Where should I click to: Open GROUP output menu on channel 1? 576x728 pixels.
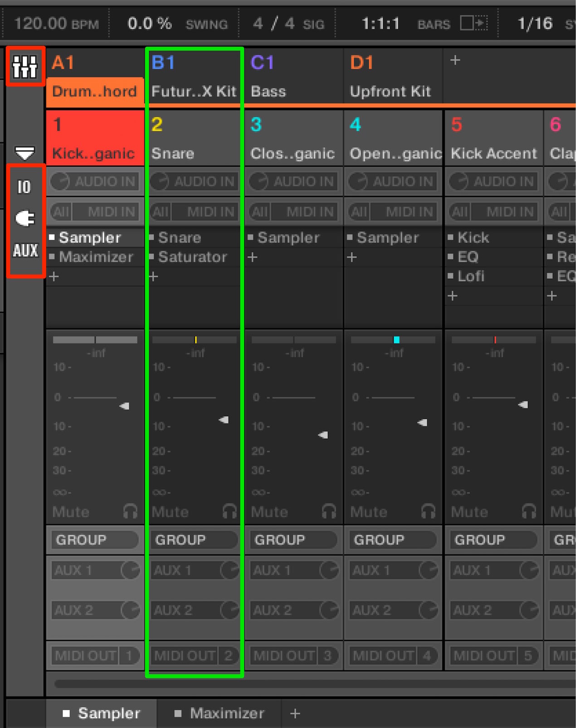[94, 539]
